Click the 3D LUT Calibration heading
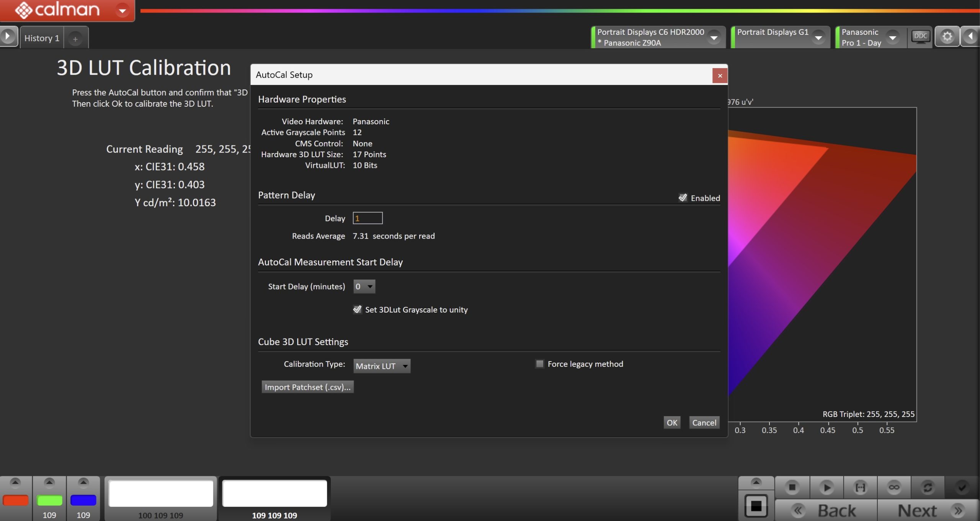This screenshot has width=980, height=521. 144,68
